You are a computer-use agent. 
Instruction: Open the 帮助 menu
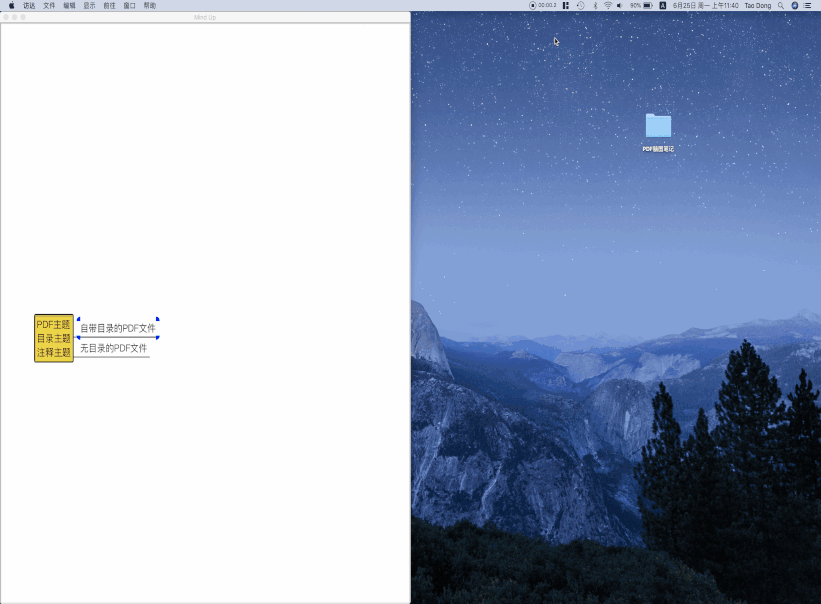pyautogui.click(x=149, y=5)
